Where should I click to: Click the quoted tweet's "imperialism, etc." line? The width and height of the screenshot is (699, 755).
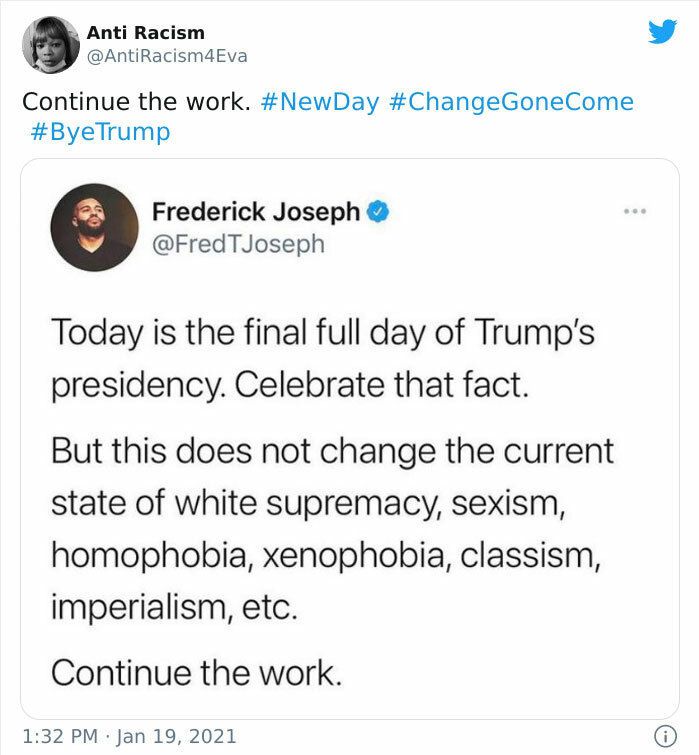coord(174,607)
